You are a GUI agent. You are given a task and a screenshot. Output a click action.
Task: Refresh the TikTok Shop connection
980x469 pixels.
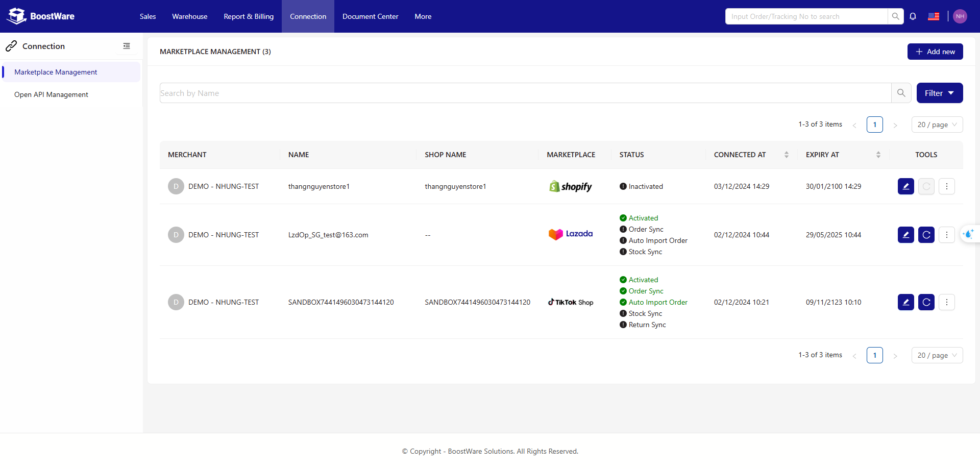pos(926,302)
